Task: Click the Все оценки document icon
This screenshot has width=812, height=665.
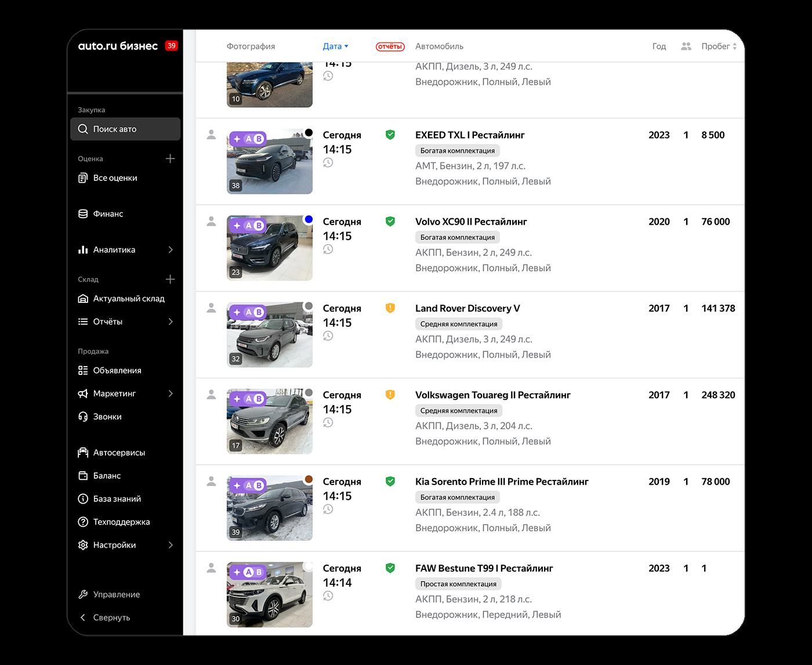Action: [x=83, y=178]
